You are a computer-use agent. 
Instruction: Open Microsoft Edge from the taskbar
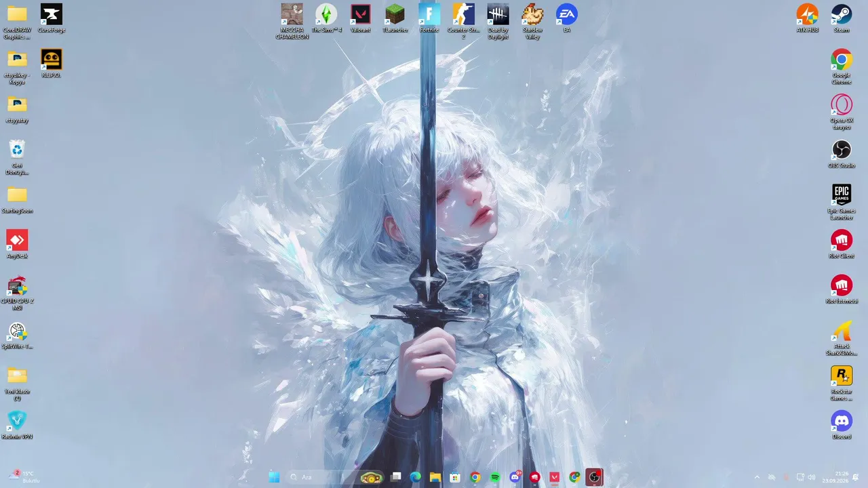click(416, 477)
